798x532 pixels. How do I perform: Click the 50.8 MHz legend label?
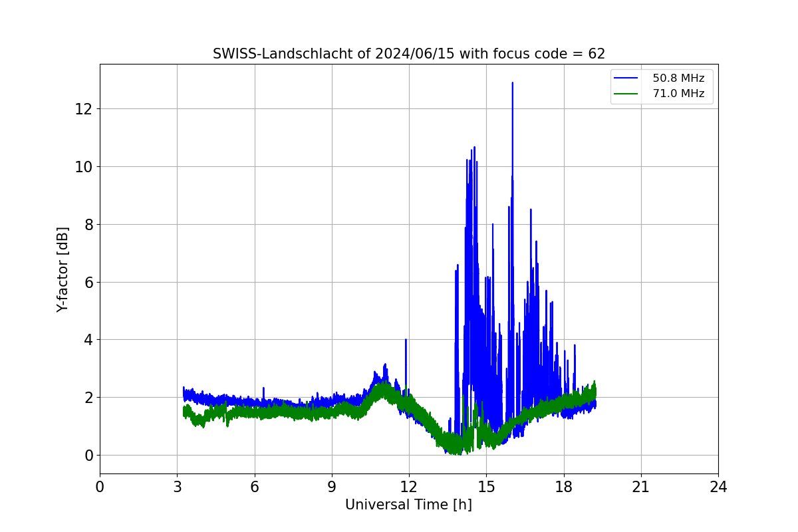point(678,78)
